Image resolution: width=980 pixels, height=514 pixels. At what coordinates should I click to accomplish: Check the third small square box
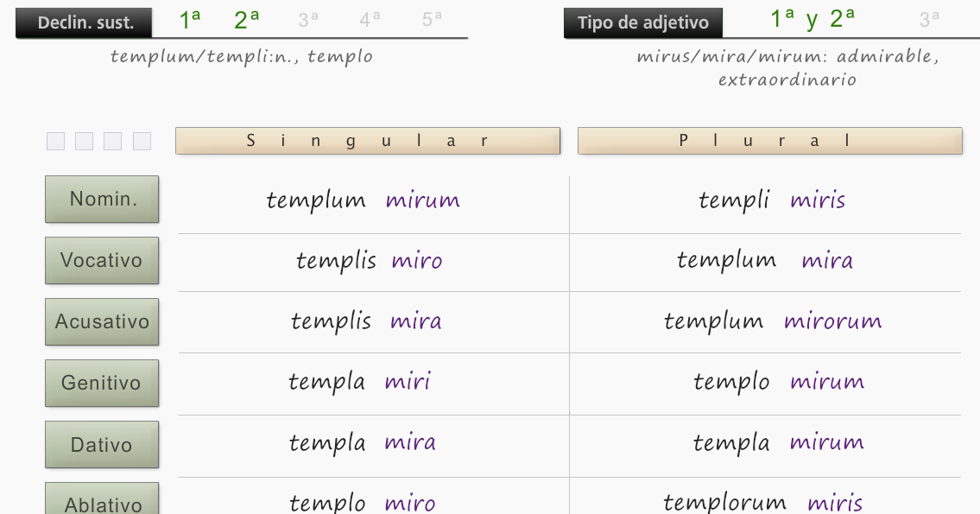pos(112,141)
